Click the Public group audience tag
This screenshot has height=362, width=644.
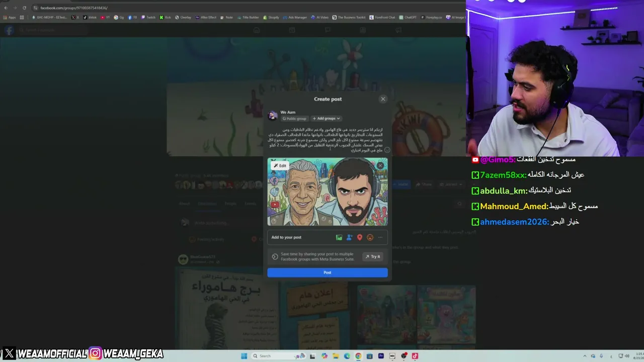click(x=294, y=118)
